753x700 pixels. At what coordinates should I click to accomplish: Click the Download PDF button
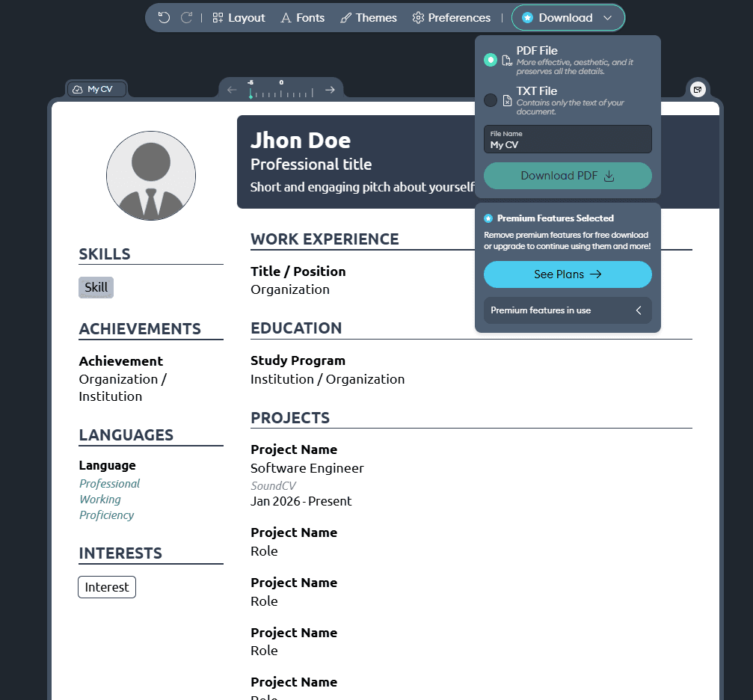tap(567, 175)
